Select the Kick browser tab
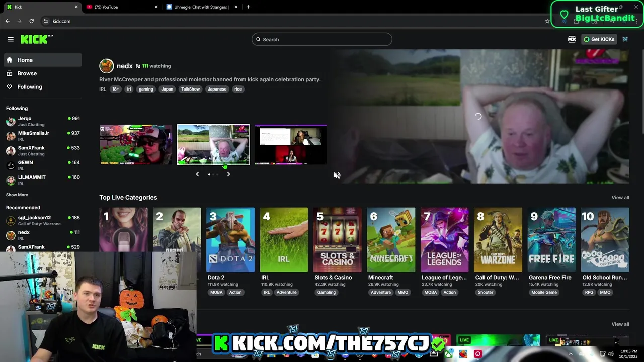Image resolution: width=644 pixels, height=362 pixels. pos(41,7)
